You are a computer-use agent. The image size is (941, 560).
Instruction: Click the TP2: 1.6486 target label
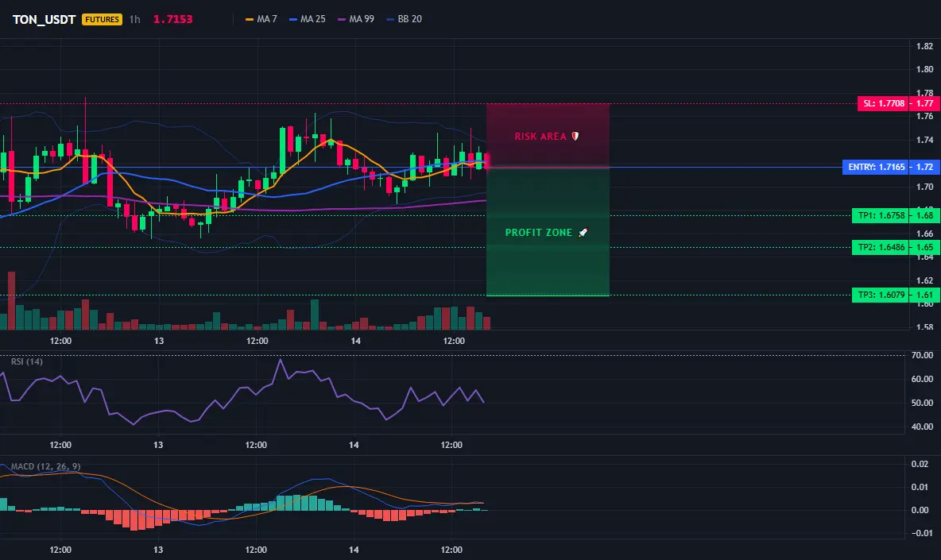[x=881, y=247]
